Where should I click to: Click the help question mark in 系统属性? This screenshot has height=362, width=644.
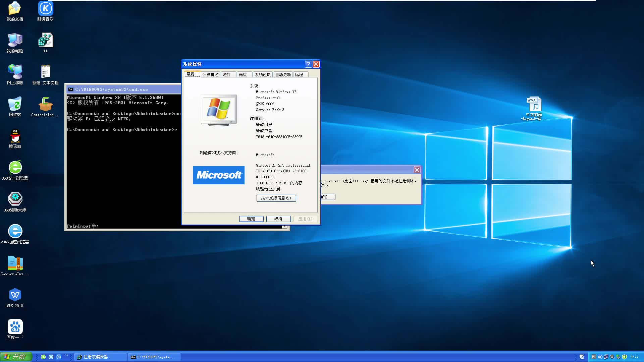pyautogui.click(x=308, y=64)
